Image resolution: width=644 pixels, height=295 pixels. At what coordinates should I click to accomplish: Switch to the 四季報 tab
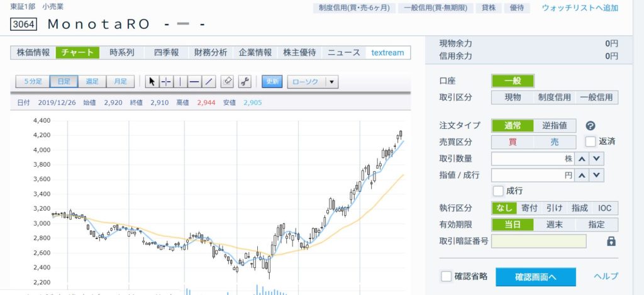(x=166, y=53)
